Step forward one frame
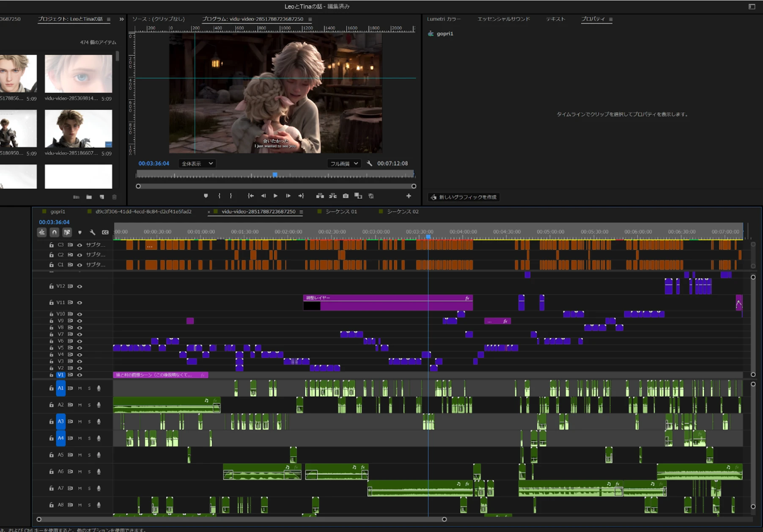 pos(288,196)
